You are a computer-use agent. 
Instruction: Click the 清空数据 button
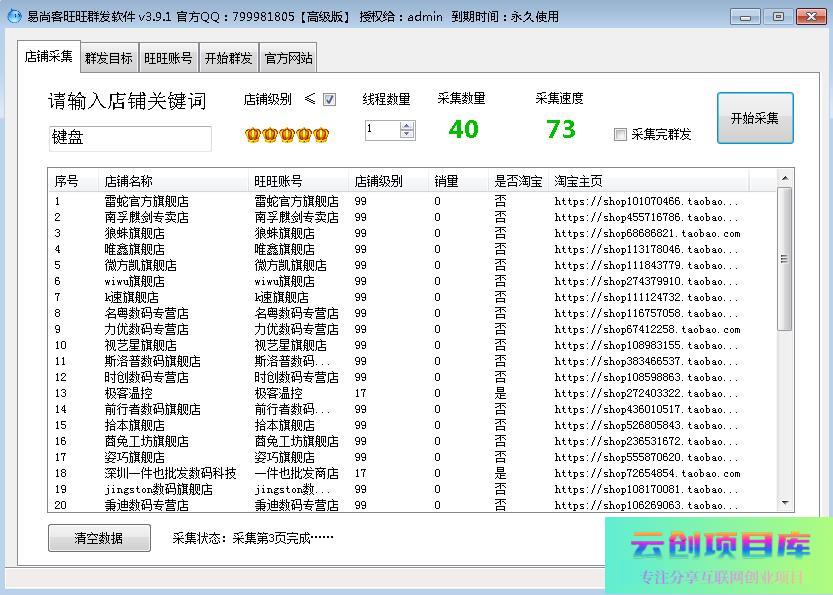pos(99,538)
